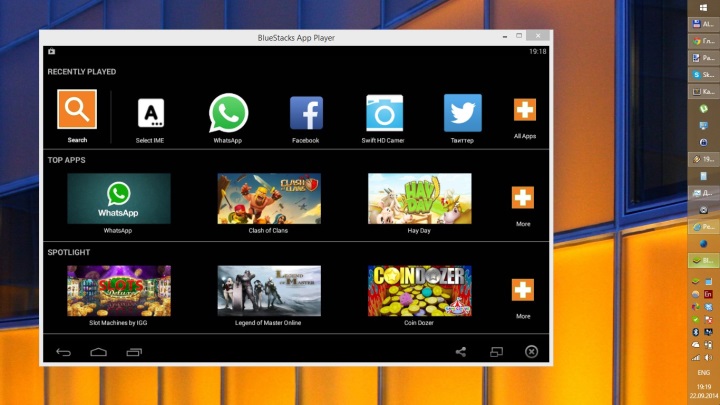Open uTorrent icon in the taskbar

(x=703, y=108)
